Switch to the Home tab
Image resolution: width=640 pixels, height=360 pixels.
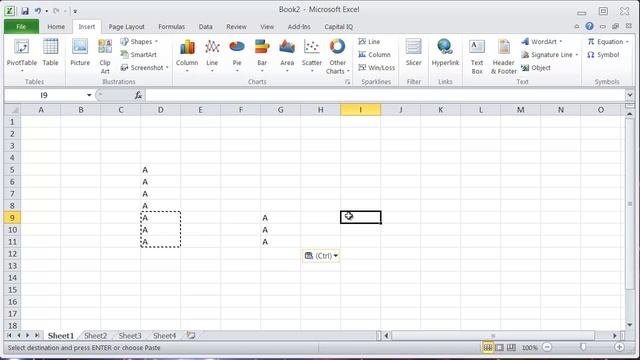(56, 27)
